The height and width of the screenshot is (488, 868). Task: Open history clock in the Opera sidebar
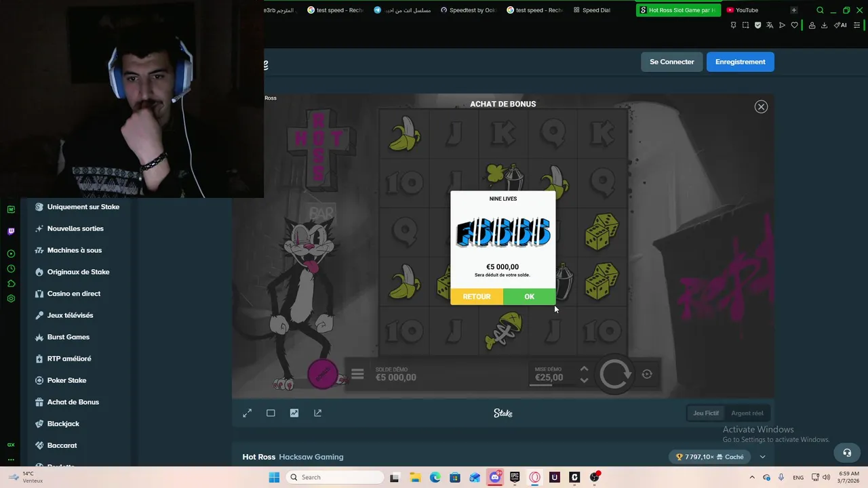pyautogui.click(x=11, y=268)
